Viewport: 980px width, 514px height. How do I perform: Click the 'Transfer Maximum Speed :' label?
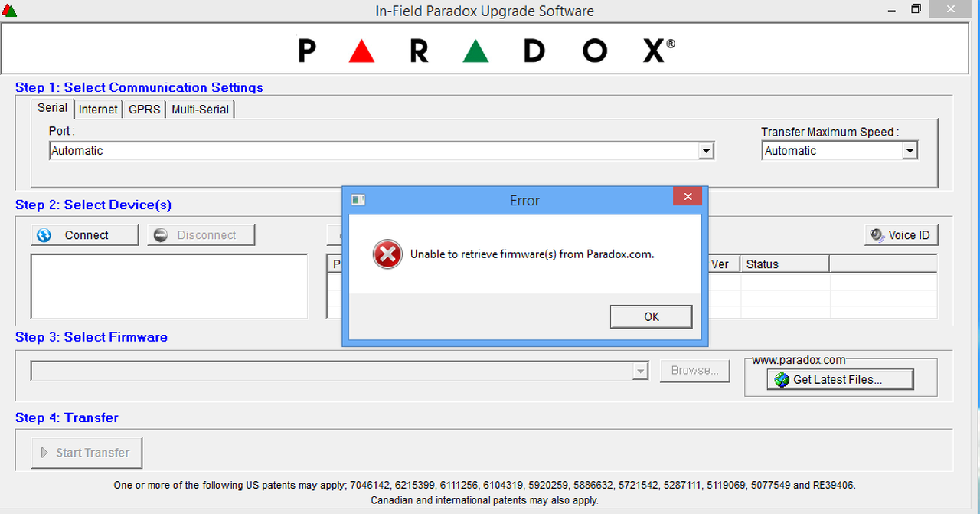coord(830,132)
